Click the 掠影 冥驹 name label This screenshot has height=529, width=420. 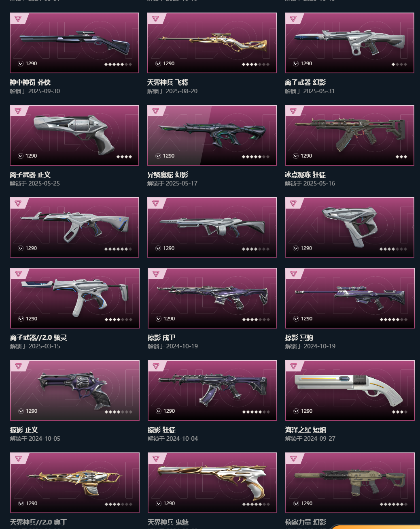pos(299,337)
